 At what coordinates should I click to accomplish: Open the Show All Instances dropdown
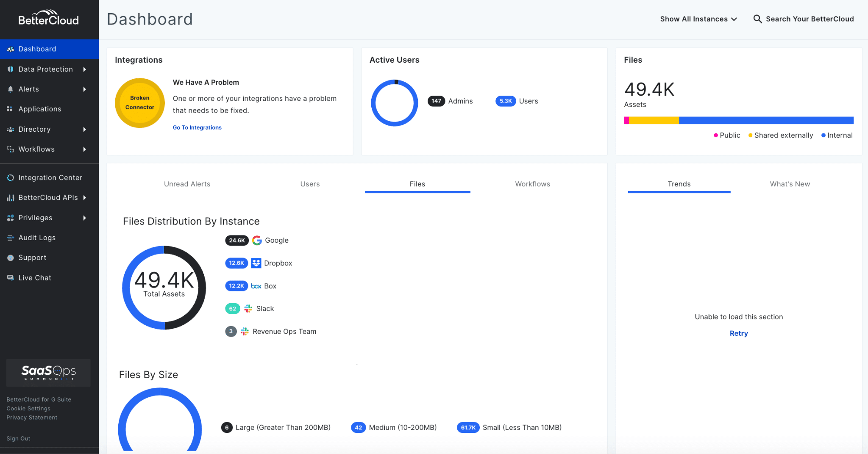(x=698, y=19)
